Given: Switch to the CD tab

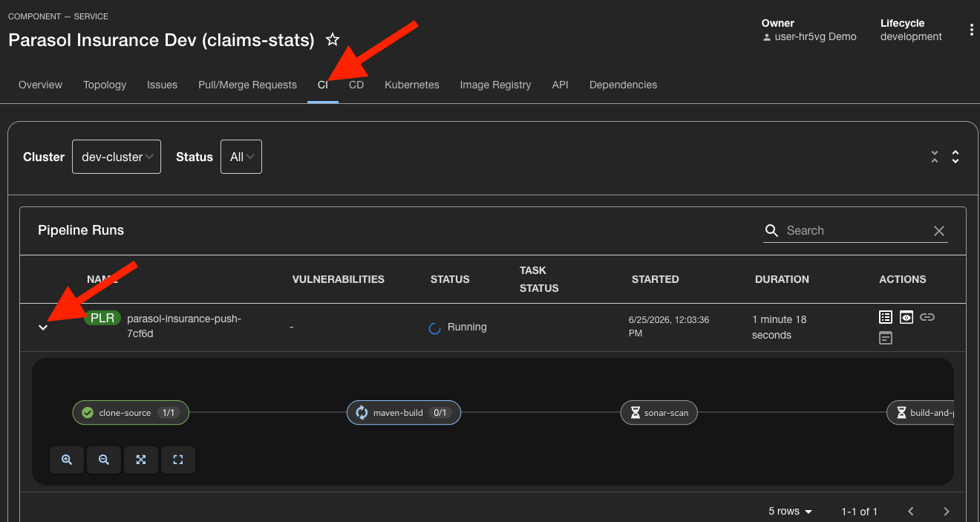Looking at the screenshot, I should (x=356, y=85).
